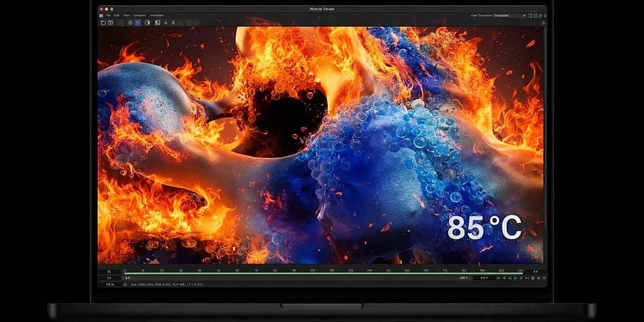
Task: Toggle the green record indicator button
Action: [x=533, y=278]
